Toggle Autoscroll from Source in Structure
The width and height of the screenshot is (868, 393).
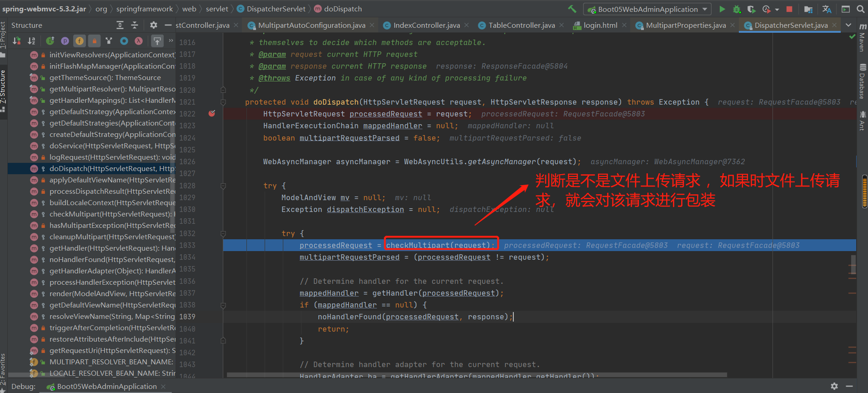[x=157, y=41]
